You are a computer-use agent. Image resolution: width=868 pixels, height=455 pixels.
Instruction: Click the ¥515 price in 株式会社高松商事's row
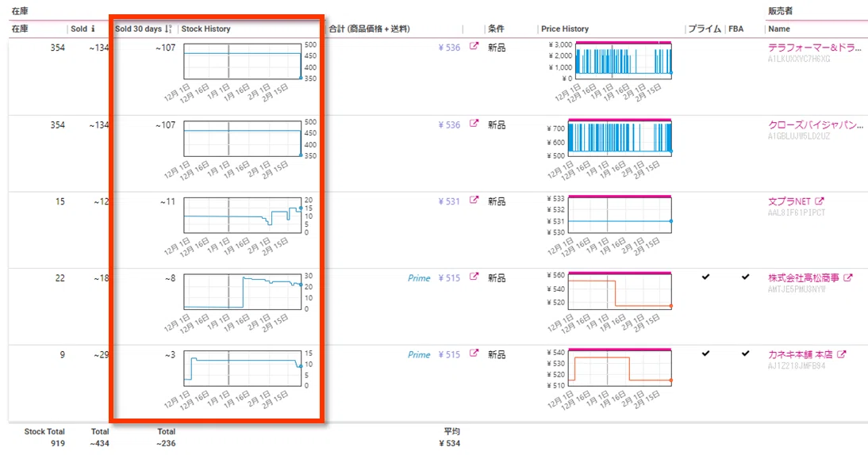pos(449,278)
